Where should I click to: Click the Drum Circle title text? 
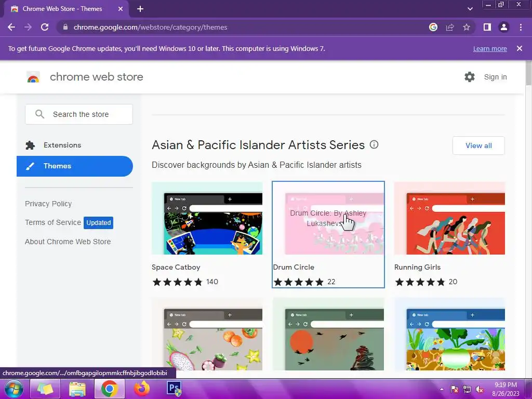tap(294, 267)
